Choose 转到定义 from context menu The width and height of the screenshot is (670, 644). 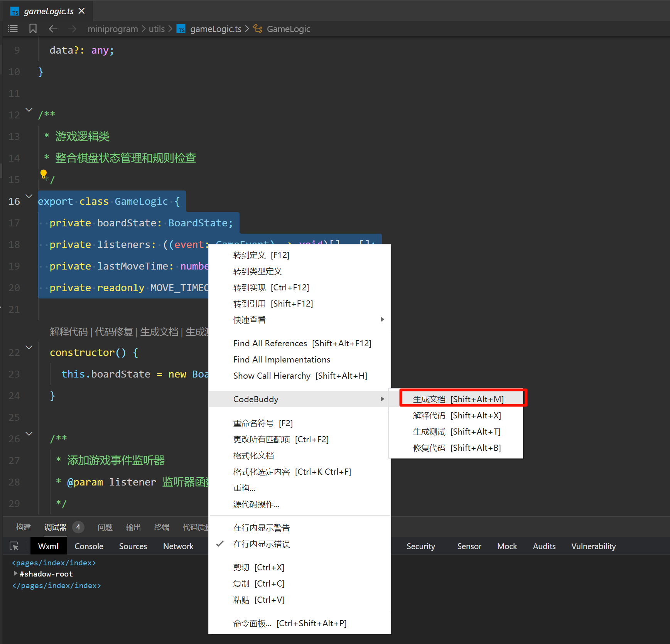point(261,255)
